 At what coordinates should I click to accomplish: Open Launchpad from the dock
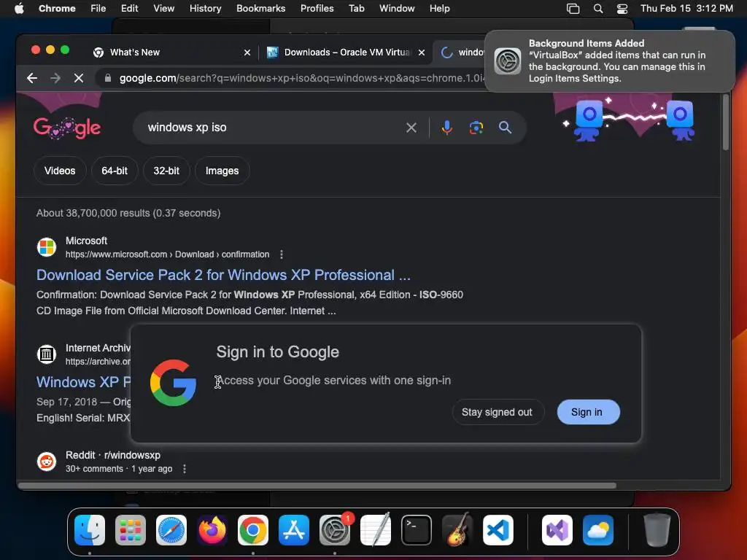[131, 530]
